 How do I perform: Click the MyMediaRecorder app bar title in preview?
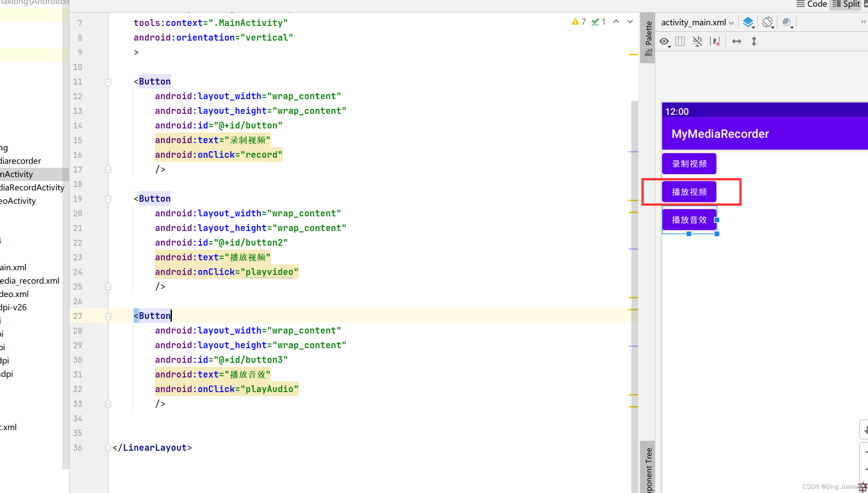[720, 134]
